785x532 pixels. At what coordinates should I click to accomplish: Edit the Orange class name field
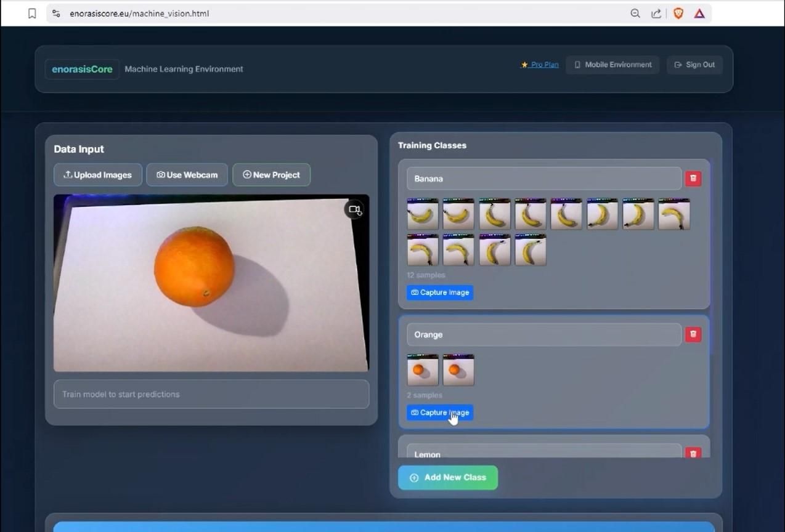click(544, 334)
